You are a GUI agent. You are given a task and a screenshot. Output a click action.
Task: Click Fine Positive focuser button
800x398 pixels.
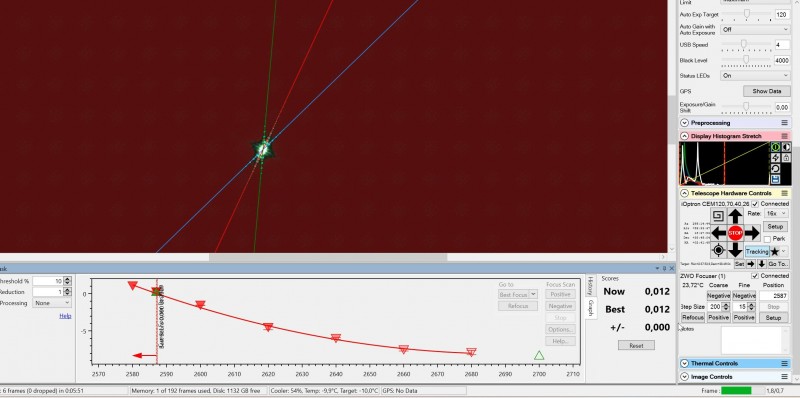click(x=744, y=317)
